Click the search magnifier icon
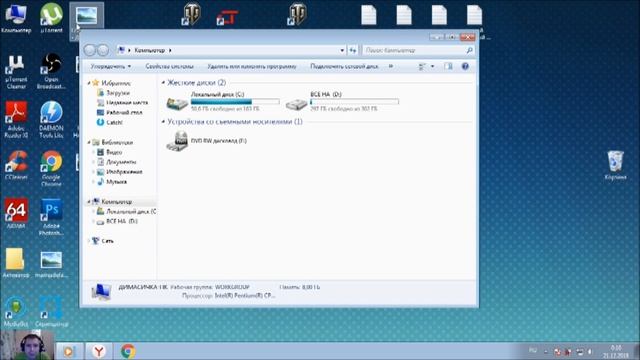 point(469,50)
